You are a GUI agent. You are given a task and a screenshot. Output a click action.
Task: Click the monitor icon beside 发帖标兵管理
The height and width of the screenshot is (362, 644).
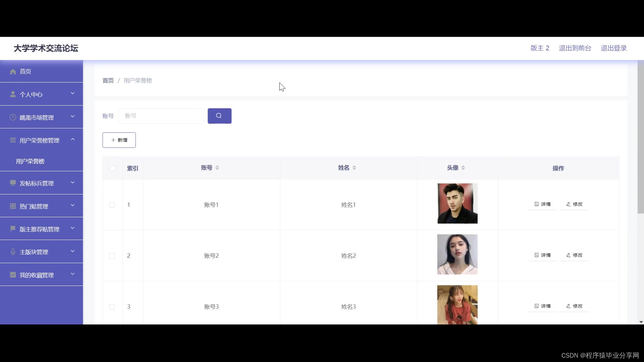point(13,183)
